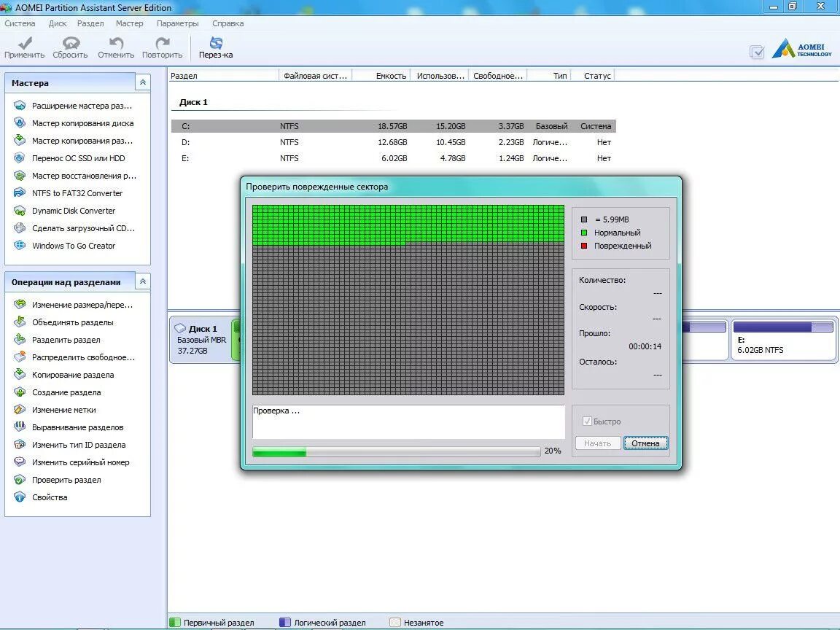Launch Dynamic Disk Converter icon
The image size is (840, 630).
point(20,211)
